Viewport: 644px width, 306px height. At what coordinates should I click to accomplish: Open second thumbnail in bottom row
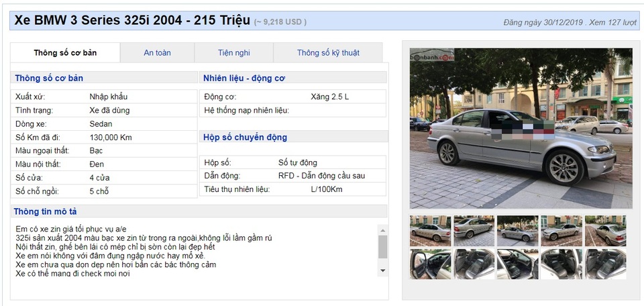coord(474,264)
